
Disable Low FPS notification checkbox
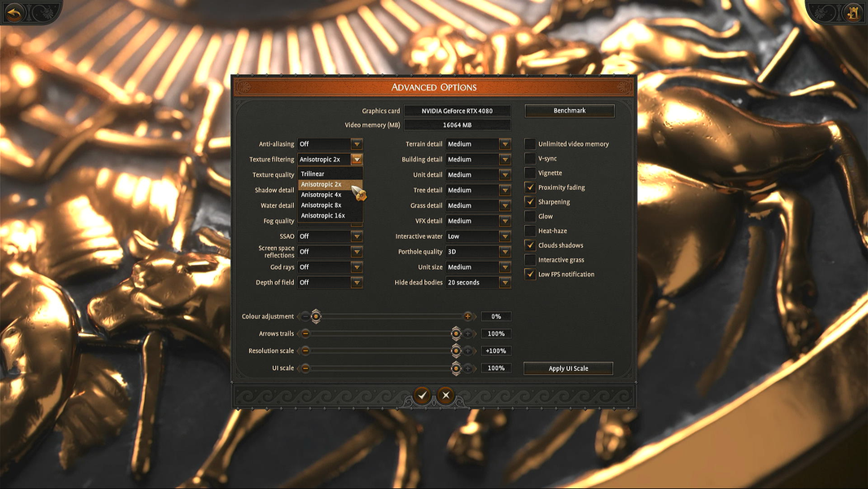(x=530, y=274)
